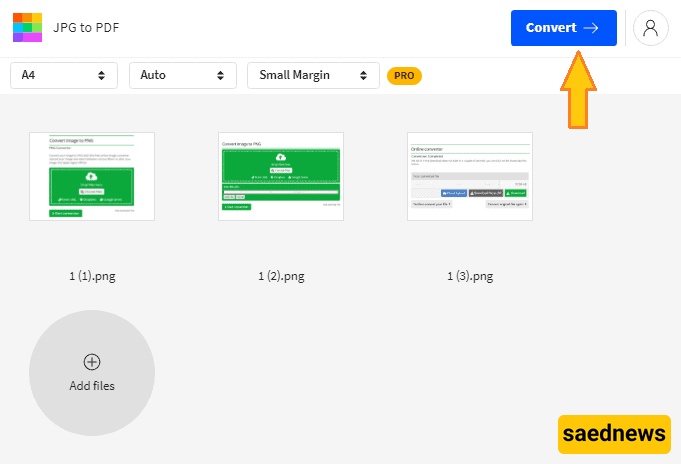Select the 1 (1).png image thumbnail
The width and height of the screenshot is (681, 464).
92,176
